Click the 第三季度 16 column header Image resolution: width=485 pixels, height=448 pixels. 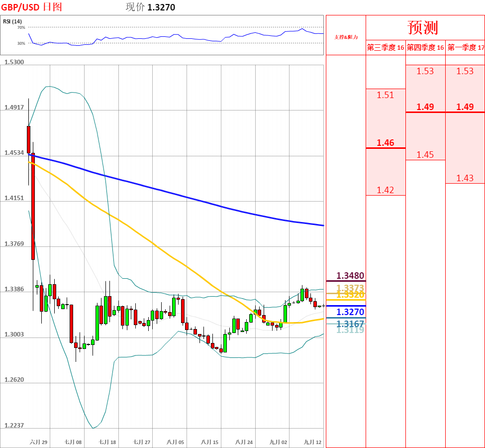(x=386, y=48)
